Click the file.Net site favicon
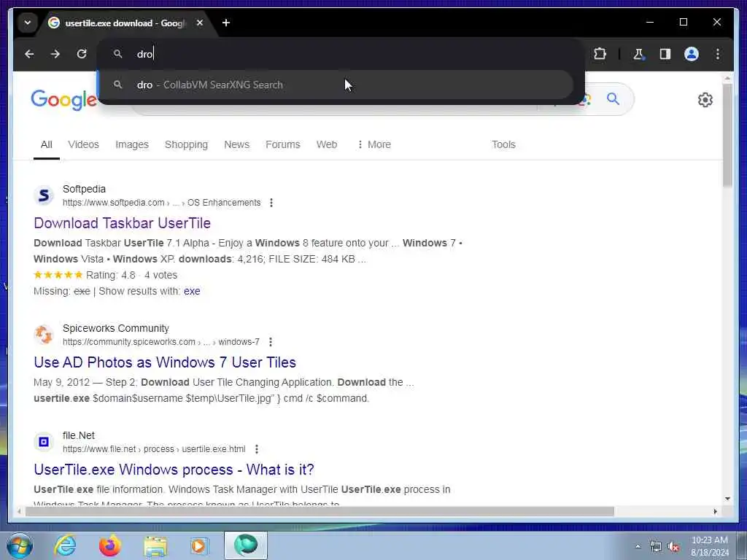 [44, 443]
